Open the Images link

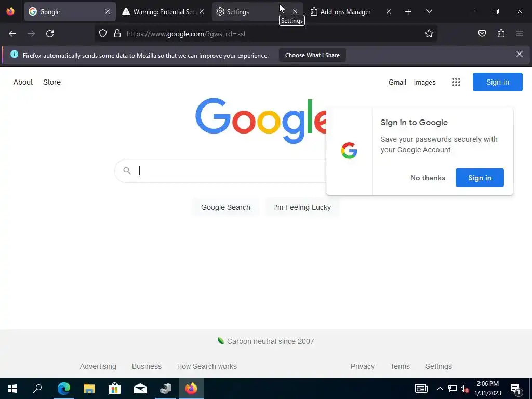pos(424,82)
